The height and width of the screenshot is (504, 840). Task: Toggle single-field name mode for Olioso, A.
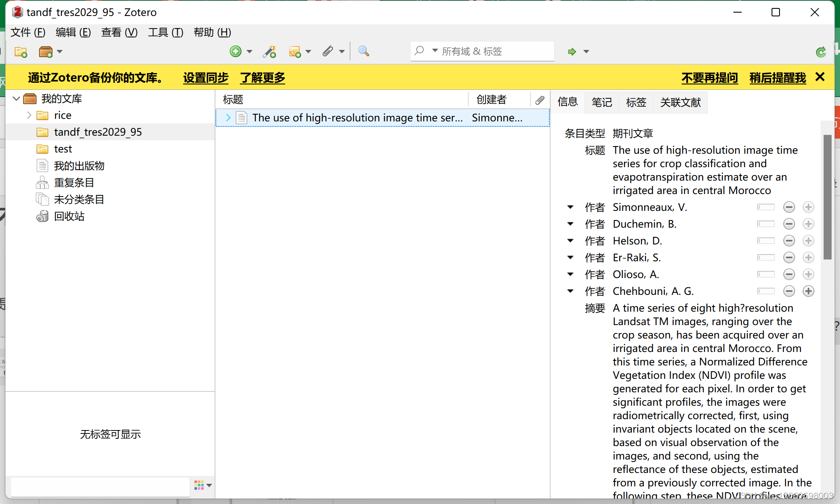click(766, 274)
